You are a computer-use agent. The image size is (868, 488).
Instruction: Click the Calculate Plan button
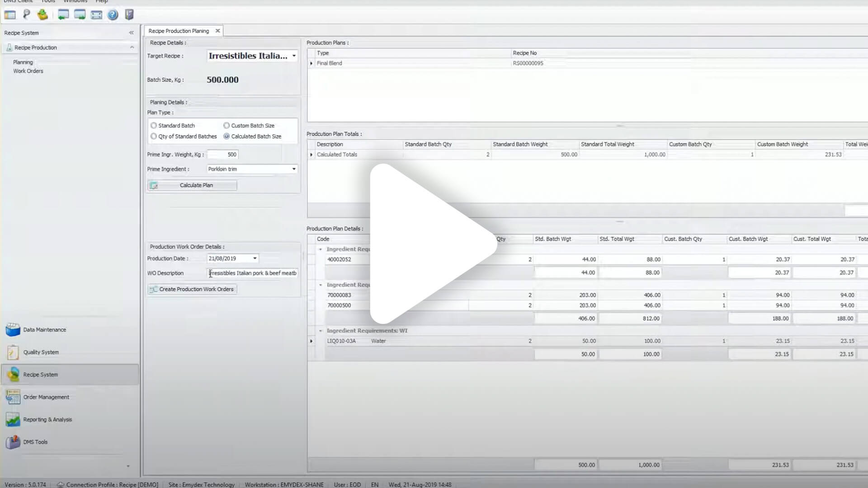(192, 185)
